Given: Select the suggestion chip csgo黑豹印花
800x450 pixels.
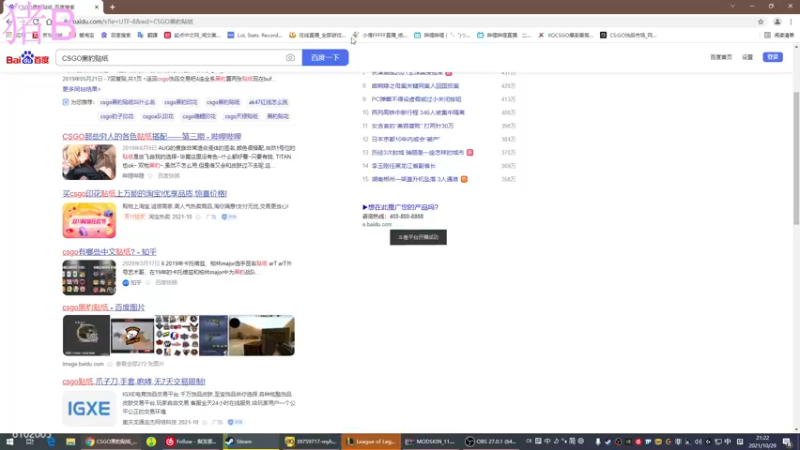Looking at the screenshot, I should pos(181,102).
